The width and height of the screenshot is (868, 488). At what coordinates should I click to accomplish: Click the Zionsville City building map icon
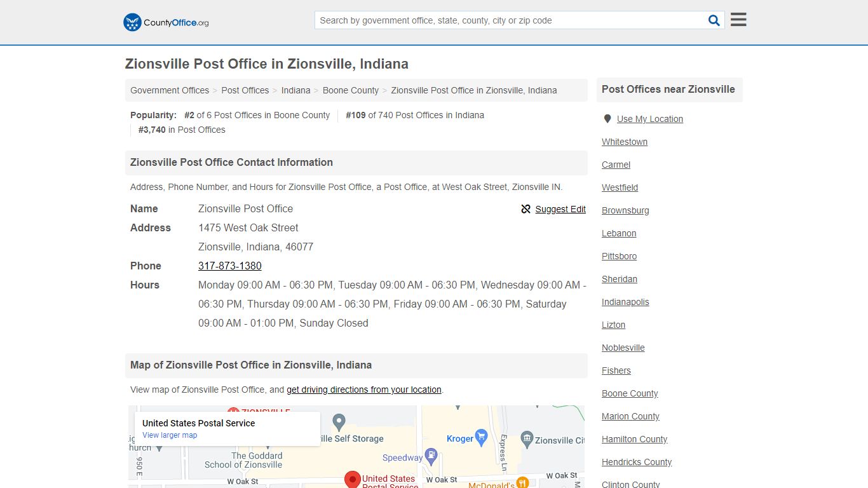526,438
